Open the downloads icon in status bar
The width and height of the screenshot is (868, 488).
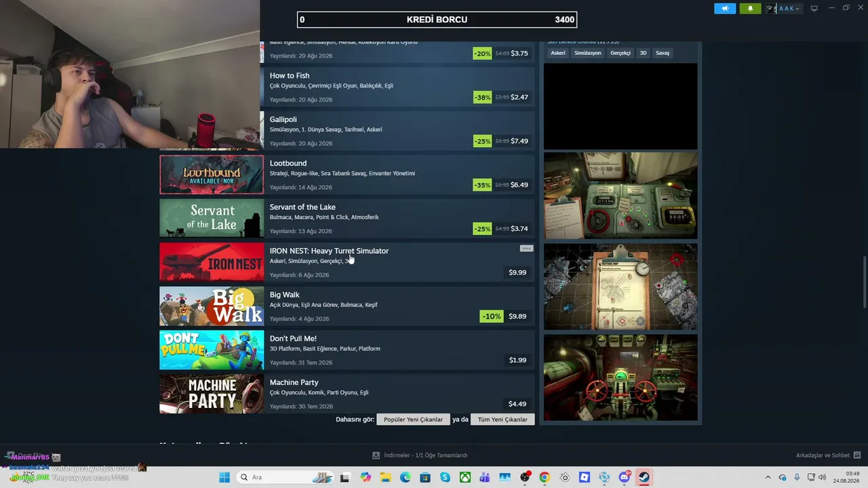pyautogui.click(x=376, y=455)
